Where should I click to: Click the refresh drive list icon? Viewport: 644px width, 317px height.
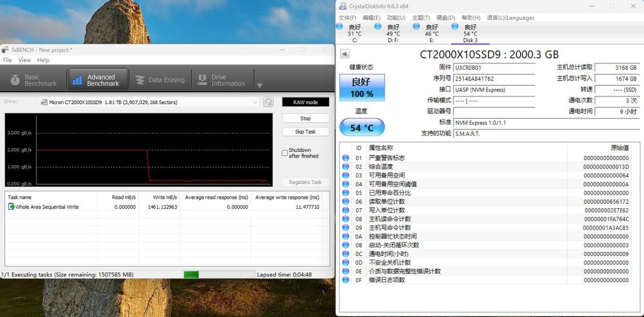tap(268, 102)
